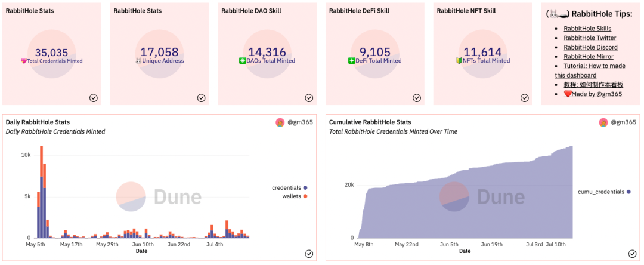Click checkmark icon on DeFi Skill card
The image size is (644, 265).
click(x=417, y=98)
